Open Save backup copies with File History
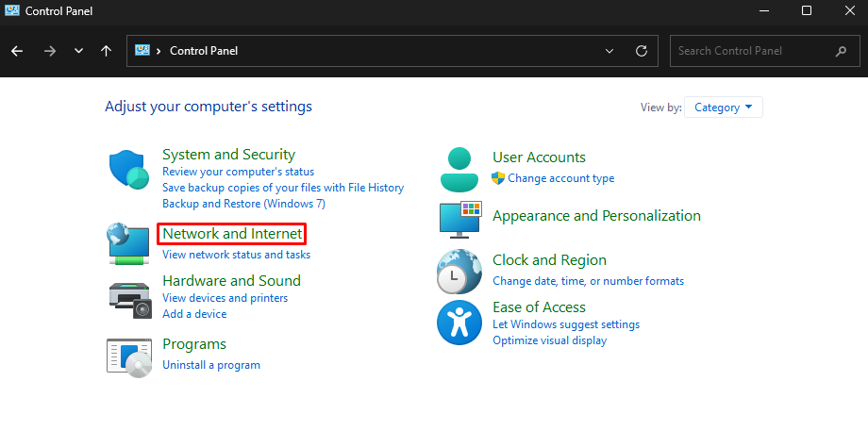 click(283, 188)
